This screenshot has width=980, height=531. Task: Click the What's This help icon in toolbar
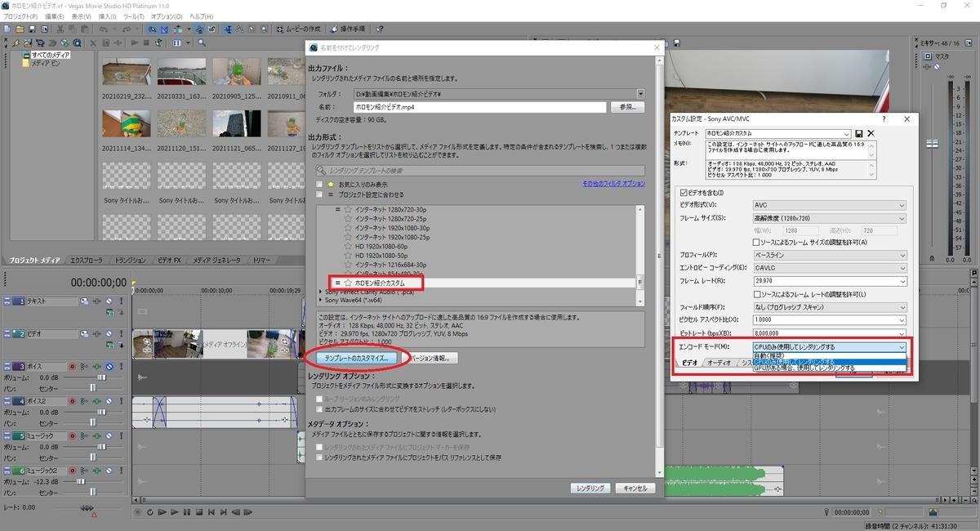pyautogui.click(x=380, y=29)
